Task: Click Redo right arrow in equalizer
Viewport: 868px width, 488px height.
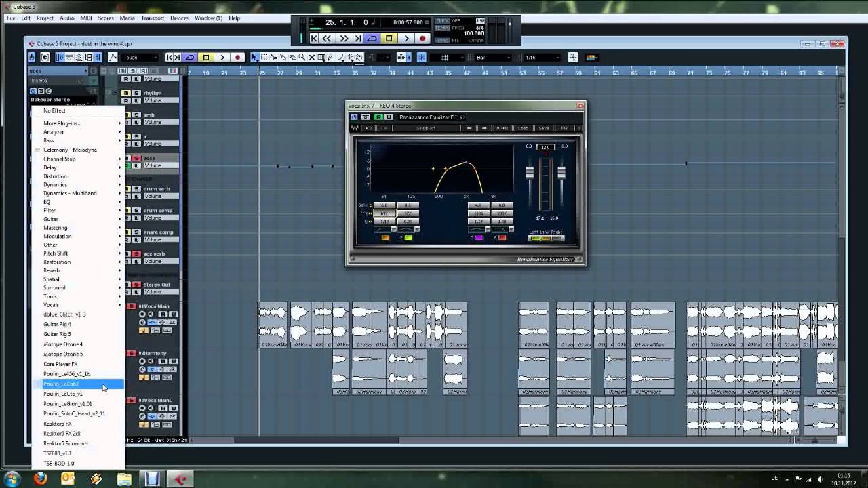Action: click(484, 128)
